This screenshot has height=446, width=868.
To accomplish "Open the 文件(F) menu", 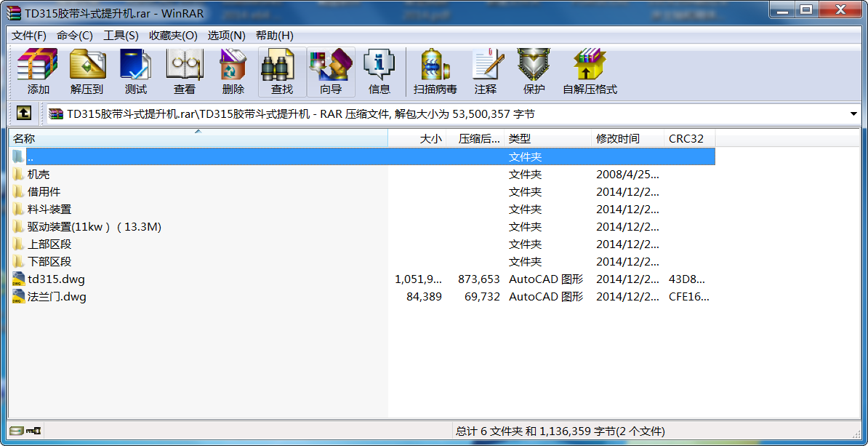I will (29, 36).
